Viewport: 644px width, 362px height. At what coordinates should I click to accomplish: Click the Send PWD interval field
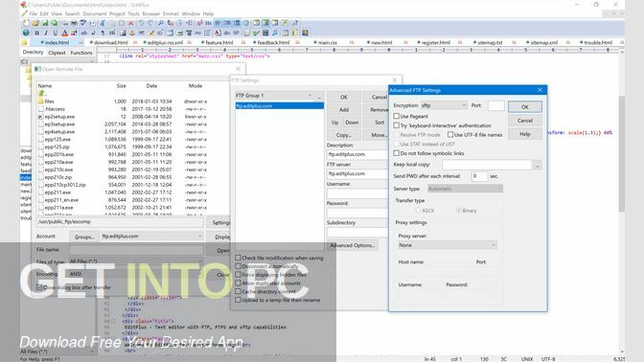(479, 176)
